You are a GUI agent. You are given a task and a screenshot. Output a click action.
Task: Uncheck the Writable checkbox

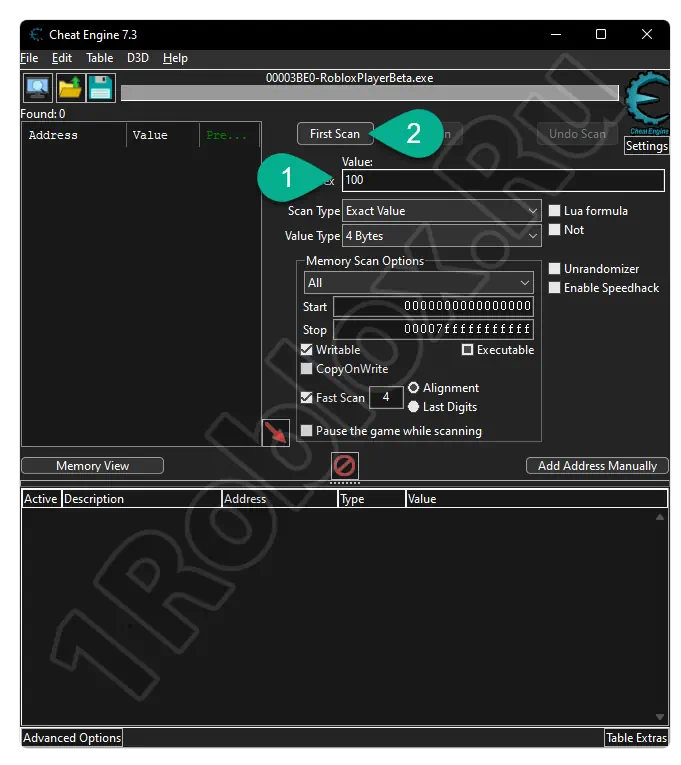click(x=306, y=350)
